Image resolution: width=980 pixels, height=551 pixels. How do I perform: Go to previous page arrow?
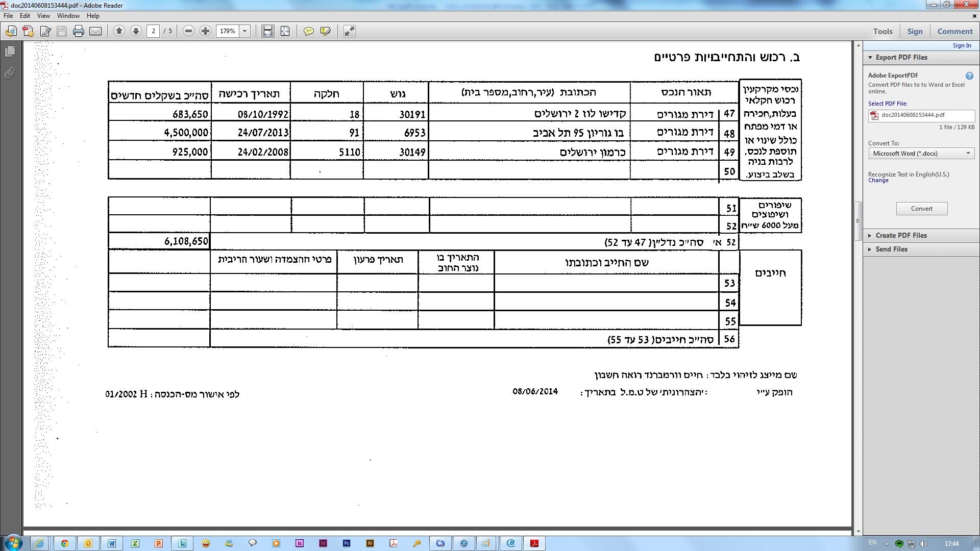coord(119,31)
